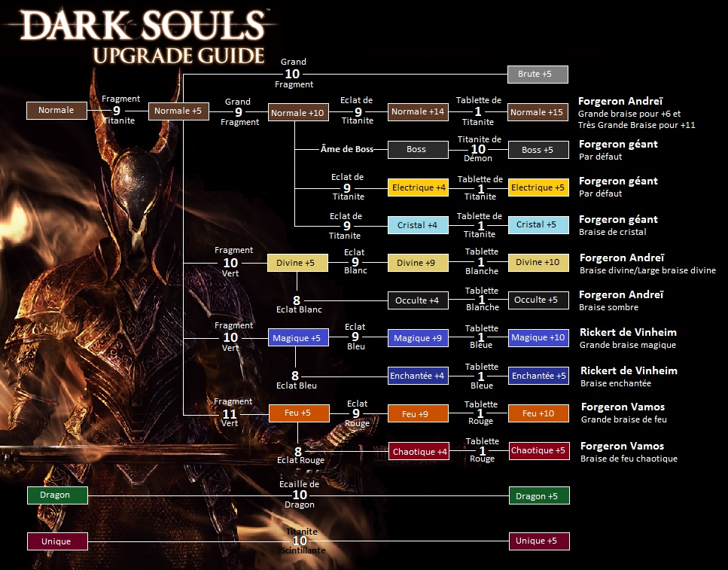Click the "8 Eclat Blanc" label
Screen dimensions: 728x570
299,305
